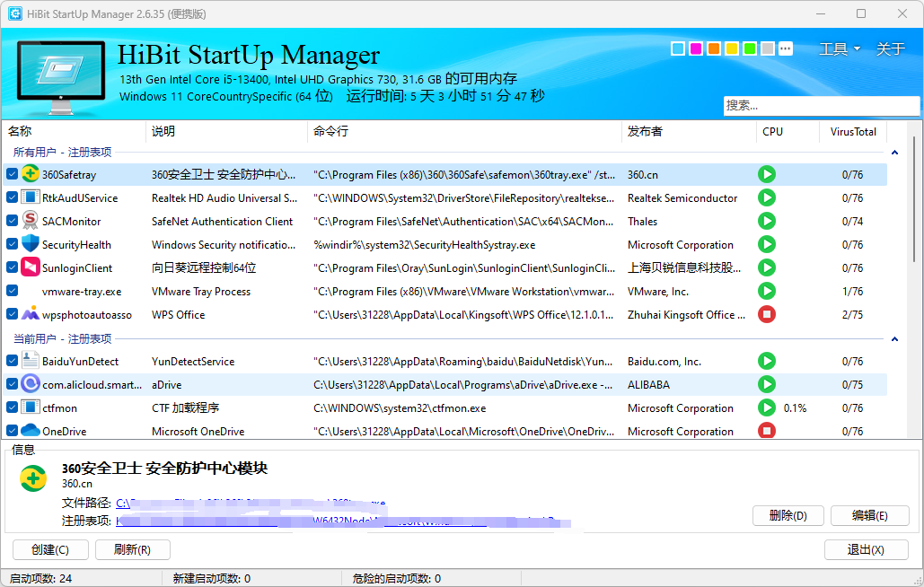Select the green theme swatch
Viewport: 924px width, 587px height.
coord(750,48)
